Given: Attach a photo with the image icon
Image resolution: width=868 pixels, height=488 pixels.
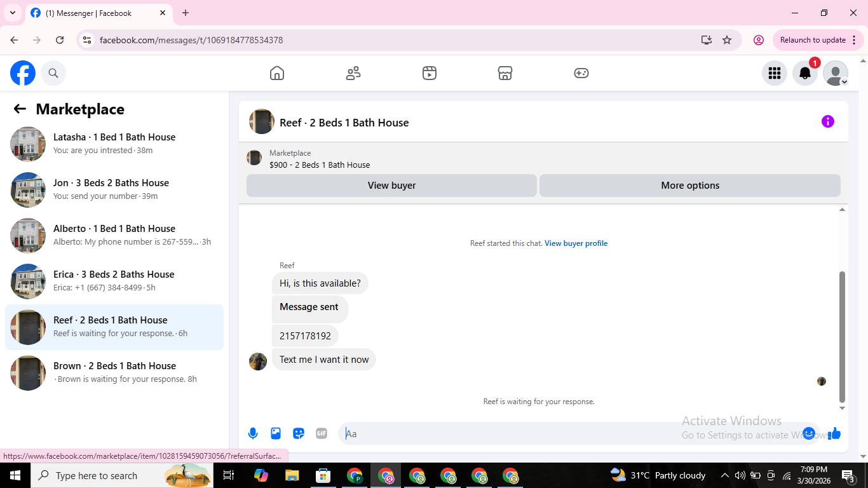Looking at the screenshot, I should (x=276, y=433).
